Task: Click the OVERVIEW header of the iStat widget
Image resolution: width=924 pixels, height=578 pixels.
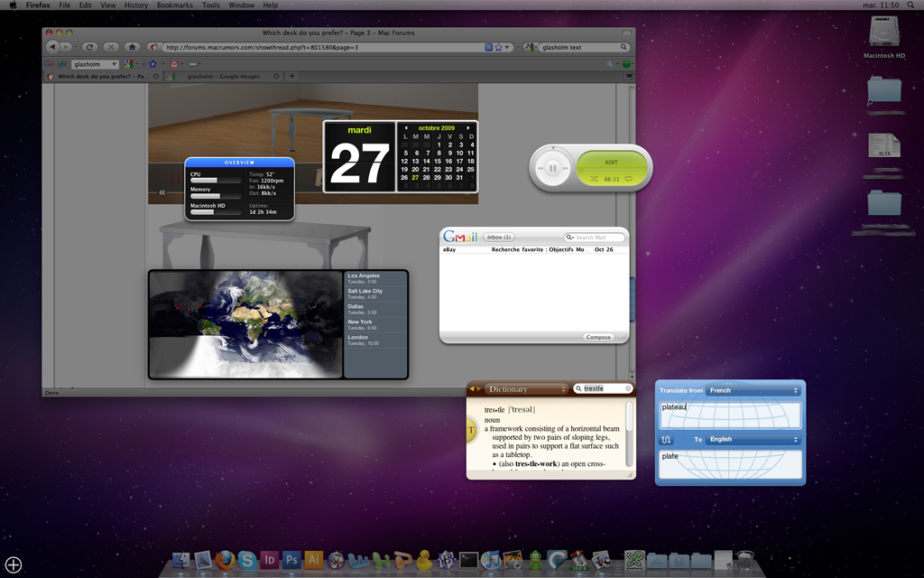Action: click(239, 163)
